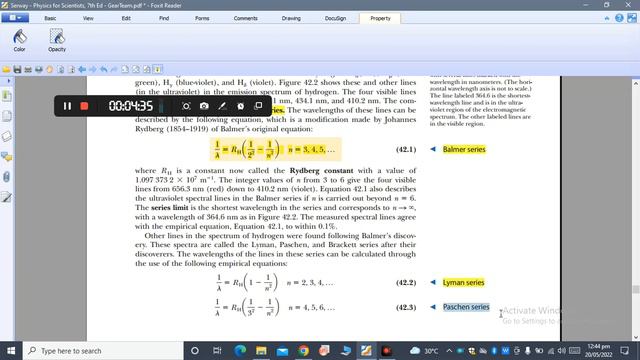Click the bold Rydberg constant term
This screenshot has width=640, height=360.
tap(321, 171)
